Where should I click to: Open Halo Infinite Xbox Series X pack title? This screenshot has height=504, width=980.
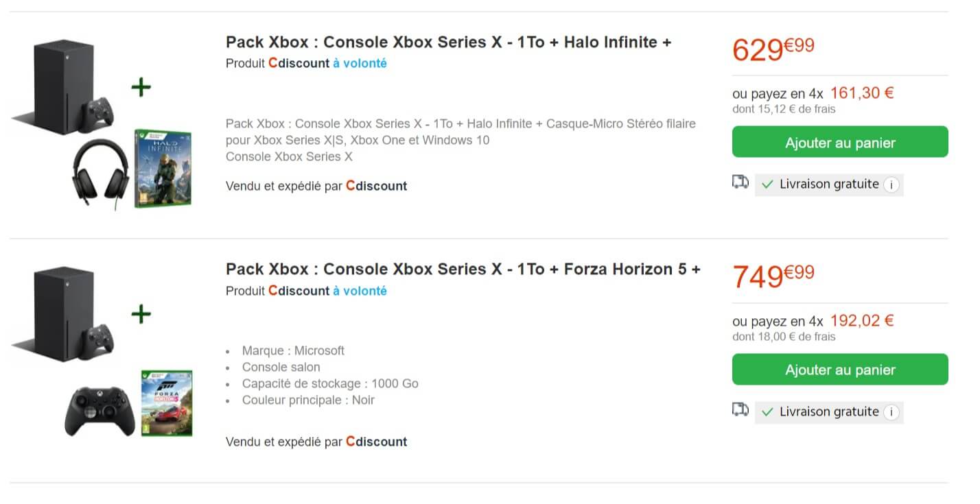point(448,42)
